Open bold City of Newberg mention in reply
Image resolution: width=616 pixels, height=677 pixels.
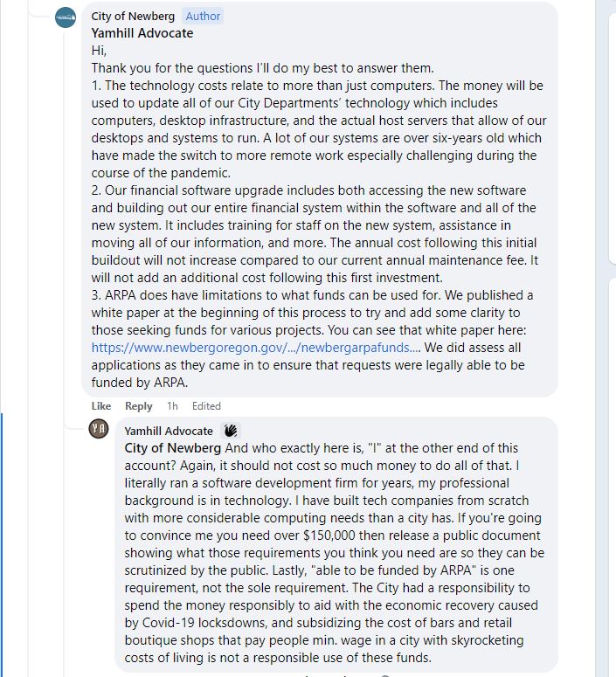click(x=173, y=448)
